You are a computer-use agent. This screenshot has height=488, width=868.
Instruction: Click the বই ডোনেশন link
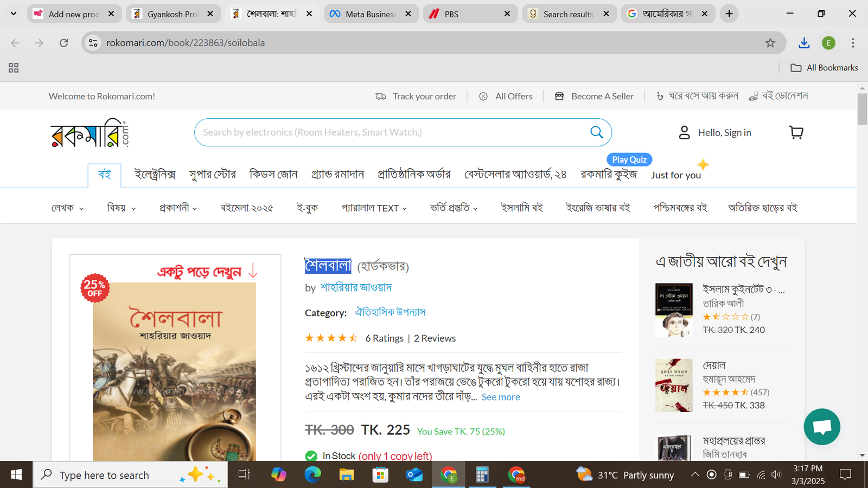coord(778,96)
